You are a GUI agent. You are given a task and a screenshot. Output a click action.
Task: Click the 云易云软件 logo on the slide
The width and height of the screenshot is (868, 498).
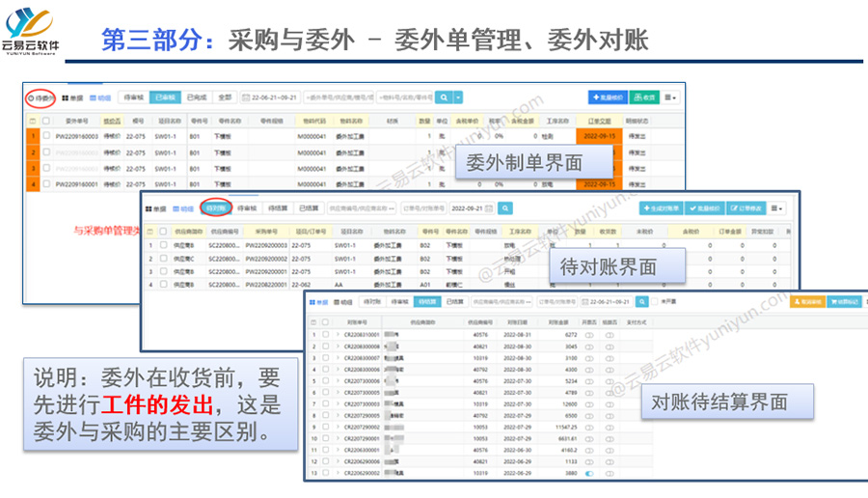(31, 31)
